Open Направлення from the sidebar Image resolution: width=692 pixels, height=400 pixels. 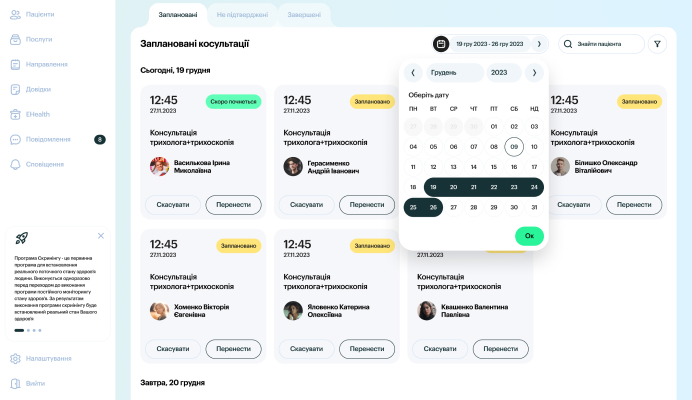(x=15, y=64)
